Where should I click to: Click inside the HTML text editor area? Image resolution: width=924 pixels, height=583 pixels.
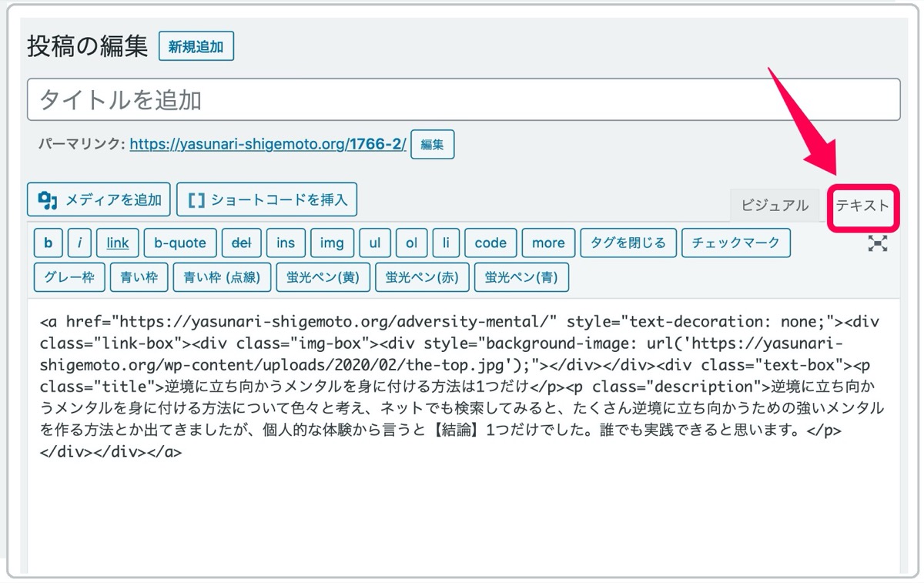pyautogui.click(x=464, y=435)
